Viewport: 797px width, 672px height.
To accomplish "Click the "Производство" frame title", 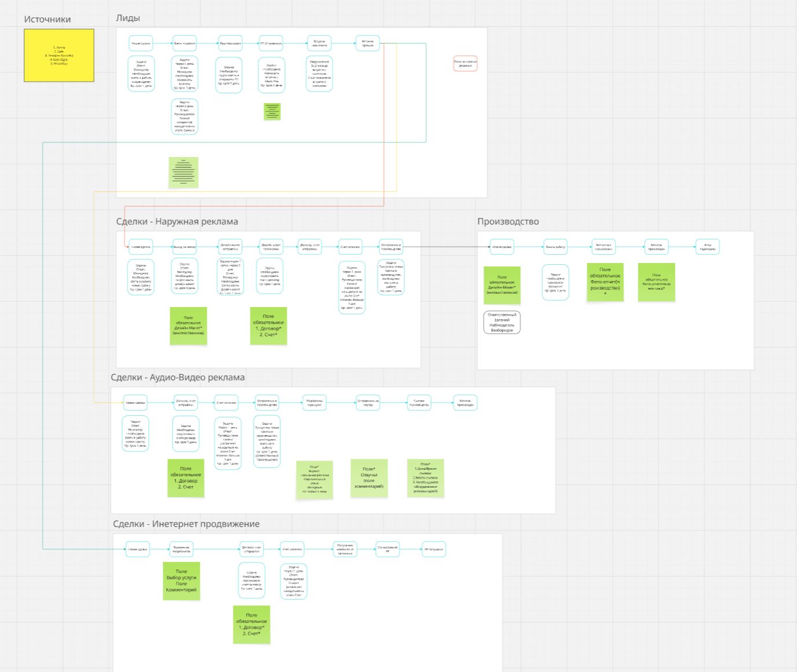I will pyautogui.click(x=508, y=221).
